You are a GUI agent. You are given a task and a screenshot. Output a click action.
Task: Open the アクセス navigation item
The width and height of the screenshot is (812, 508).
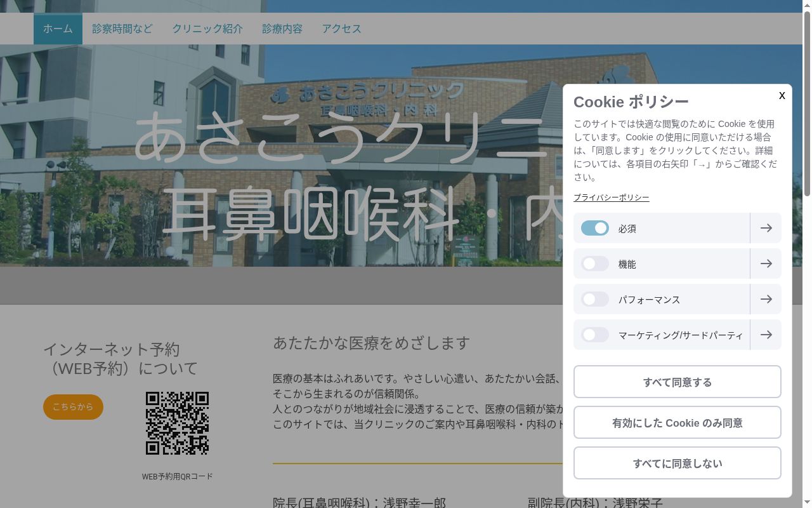[x=341, y=29]
